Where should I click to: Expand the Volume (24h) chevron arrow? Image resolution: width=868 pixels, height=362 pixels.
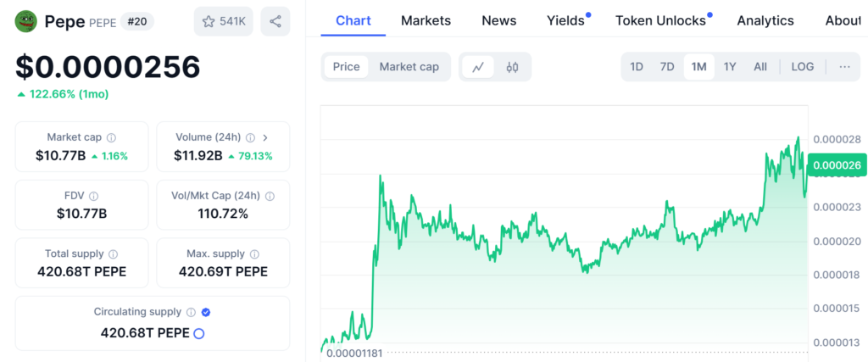(264, 137)
